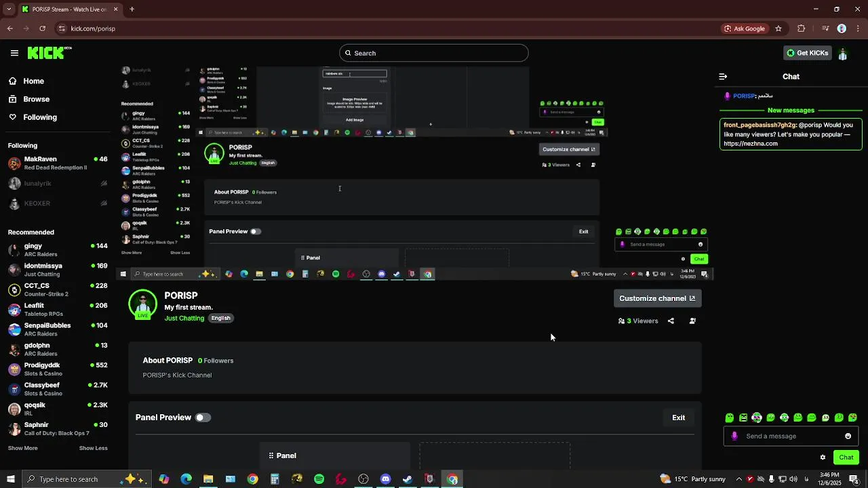Bookmark this page with star icon
Viewport: 868px width, 488px height.
778,28
